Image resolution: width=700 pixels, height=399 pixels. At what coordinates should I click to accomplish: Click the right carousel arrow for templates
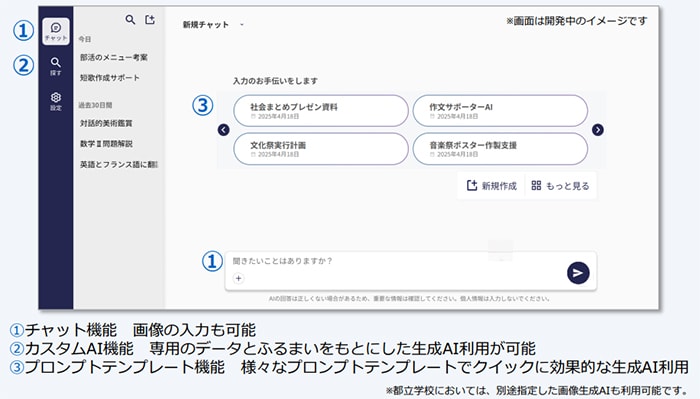click(x=598, y=130)
